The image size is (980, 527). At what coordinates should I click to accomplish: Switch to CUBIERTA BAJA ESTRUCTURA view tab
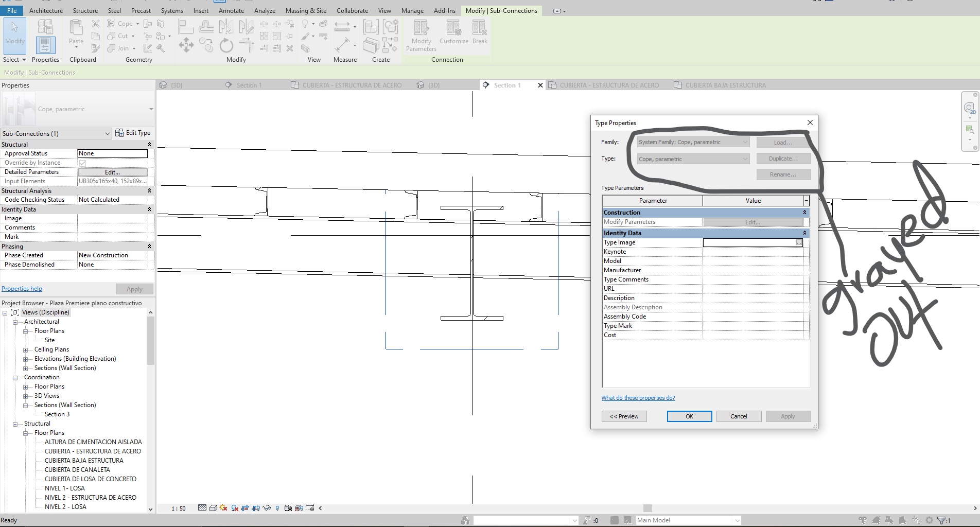(720, 85)
